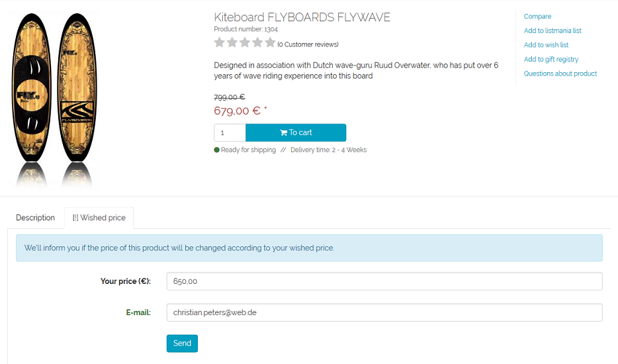Screen dimensions: 618x364
Task: Open the customer reviews link
Action: [308, 45]
